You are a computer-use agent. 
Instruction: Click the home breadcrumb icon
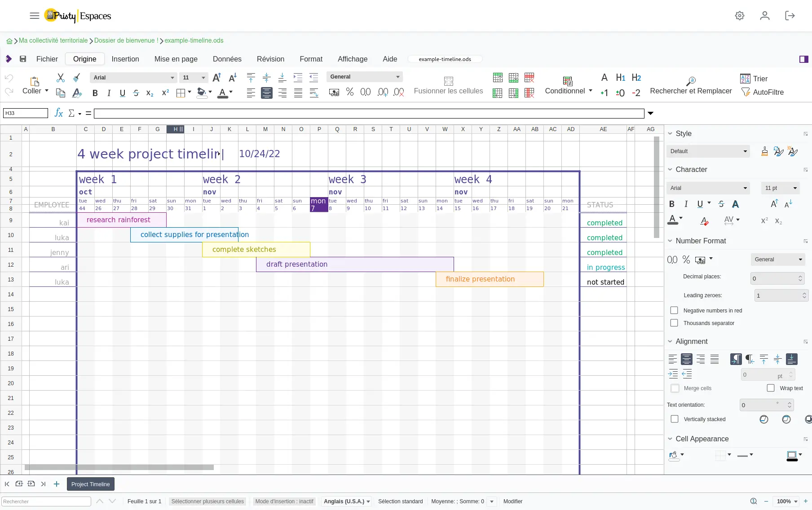click(x=9, y=41)
